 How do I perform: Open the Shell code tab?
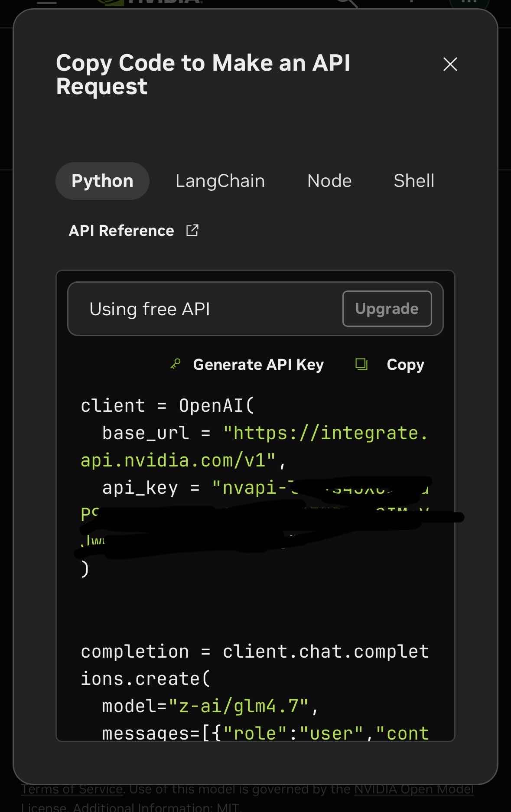(414, 181)
